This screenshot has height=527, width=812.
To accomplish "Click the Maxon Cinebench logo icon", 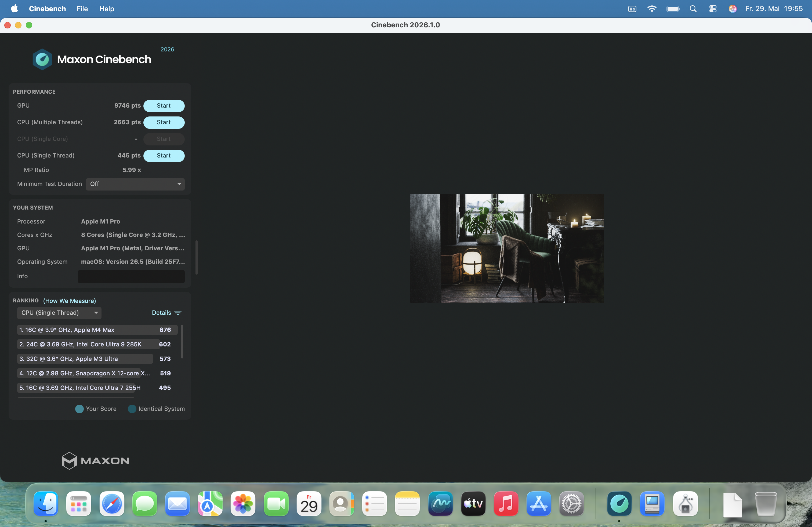I will pos(42,59).
